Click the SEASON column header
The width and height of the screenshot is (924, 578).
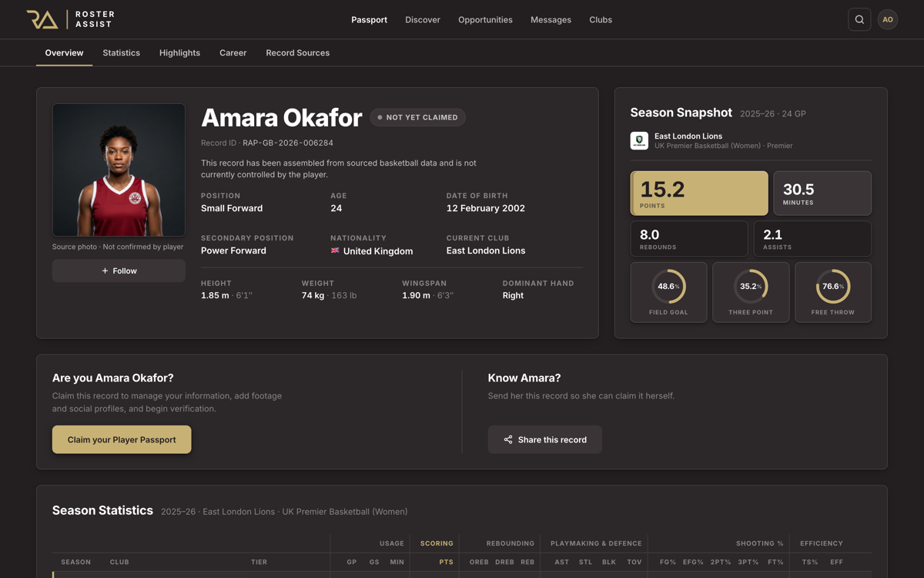coord(76,562)
